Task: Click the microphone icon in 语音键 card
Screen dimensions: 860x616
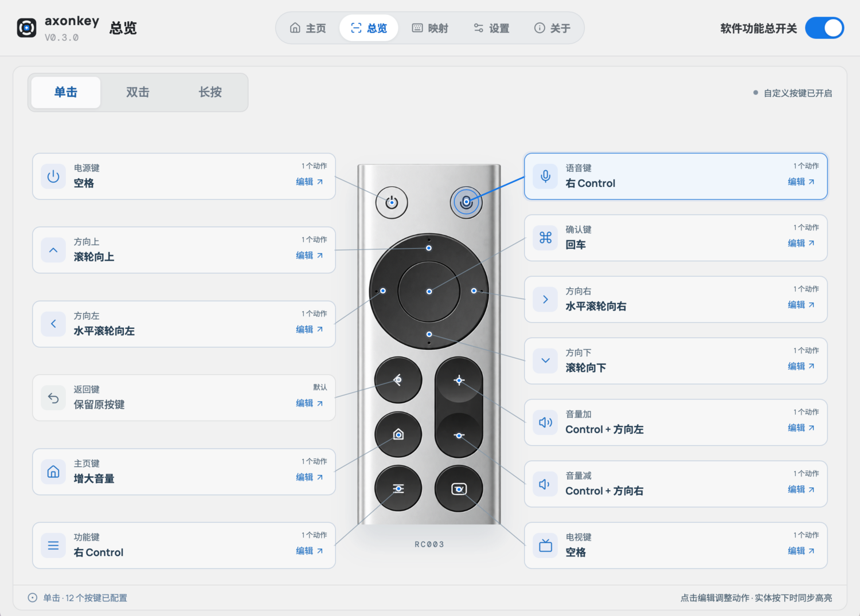Action: pyautogui.click(x=545, y=176)
